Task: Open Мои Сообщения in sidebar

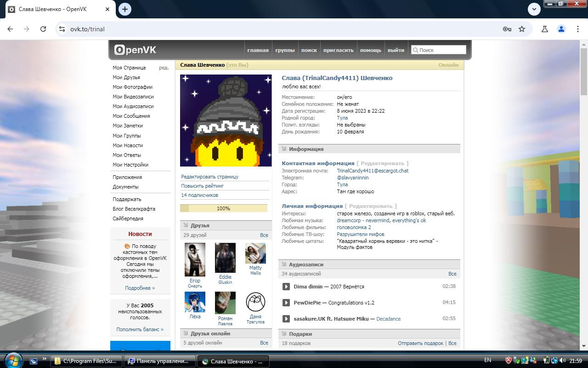Action: tap(131, 116)
